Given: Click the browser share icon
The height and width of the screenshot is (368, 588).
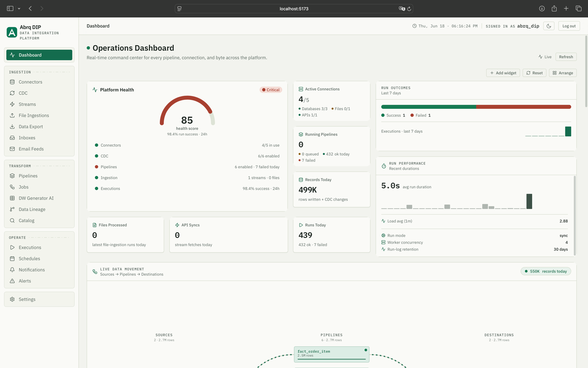Looking at the screenshot, I should 554,8.
